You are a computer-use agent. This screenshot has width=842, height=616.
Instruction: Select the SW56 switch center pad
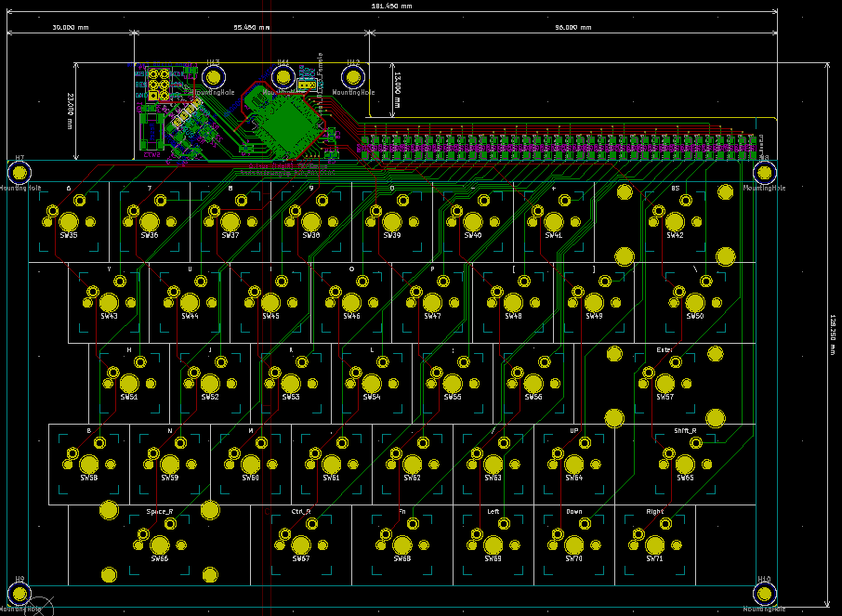pos(533,384)
